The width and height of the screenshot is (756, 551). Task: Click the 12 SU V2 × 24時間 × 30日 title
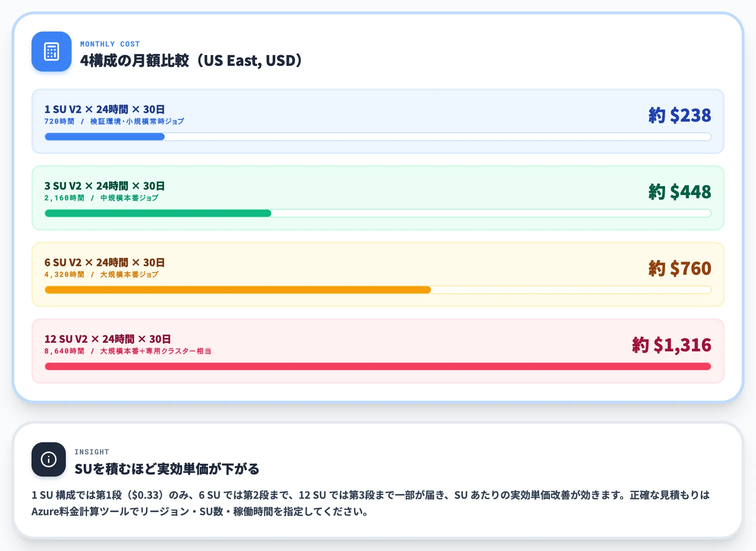tap(107, 339)
